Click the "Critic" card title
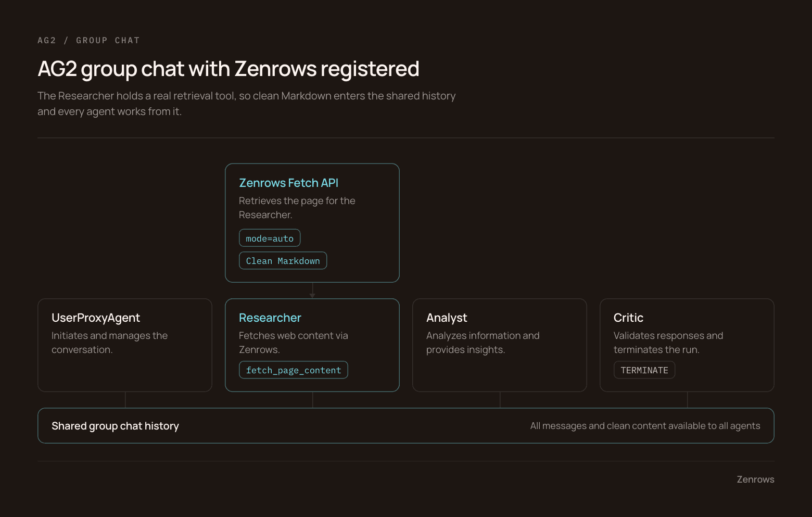The height and width of the screenshot is (517, 812). pyautogui.click(x=628, y=318)
